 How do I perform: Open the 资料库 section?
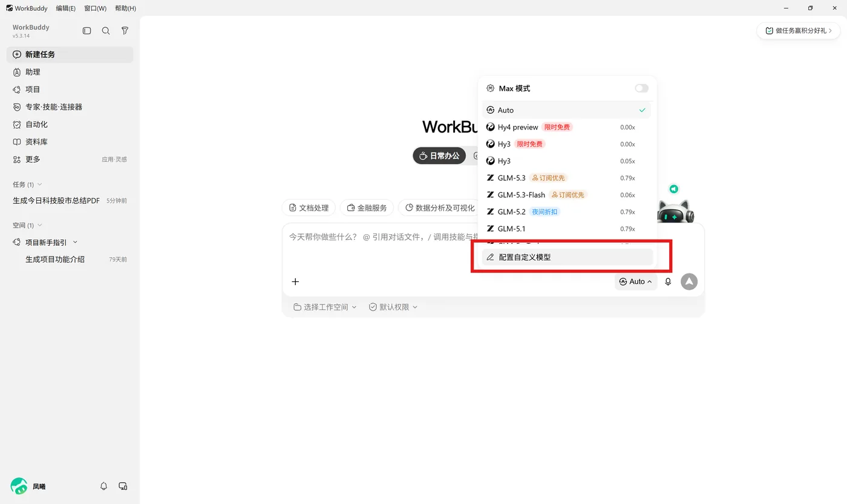(70, 142)
